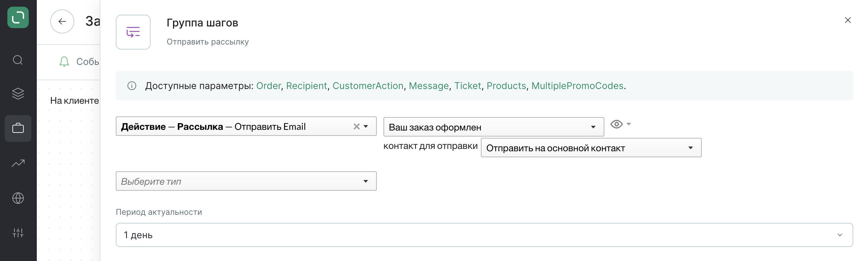Open the Products parameter link

(x=506, y=86)
